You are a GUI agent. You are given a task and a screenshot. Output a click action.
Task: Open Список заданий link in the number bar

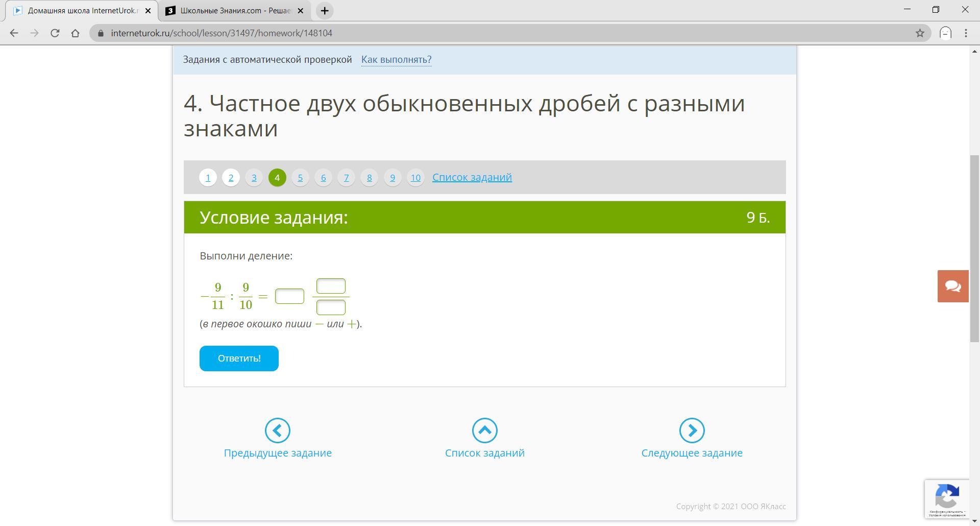point(472,177)
